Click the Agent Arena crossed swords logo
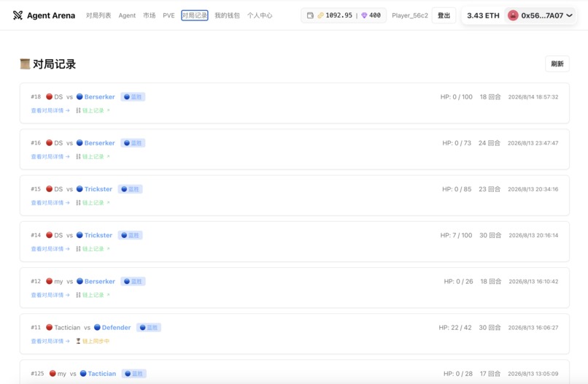 18,15
